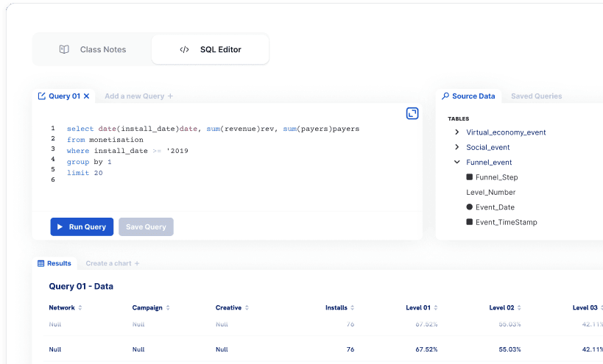This screenshot has width=603, height=364.
Task: Click the Create a chart plus icon
Action: 136,263
